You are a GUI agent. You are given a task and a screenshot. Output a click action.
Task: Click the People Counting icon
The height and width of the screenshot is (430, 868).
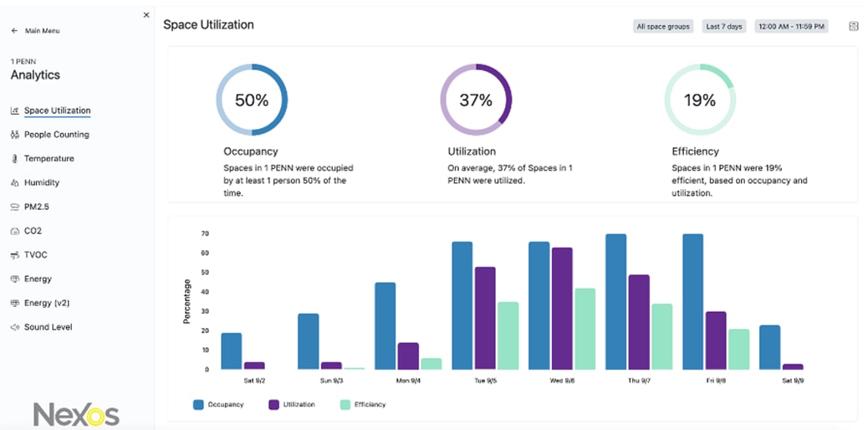[15, 135]
